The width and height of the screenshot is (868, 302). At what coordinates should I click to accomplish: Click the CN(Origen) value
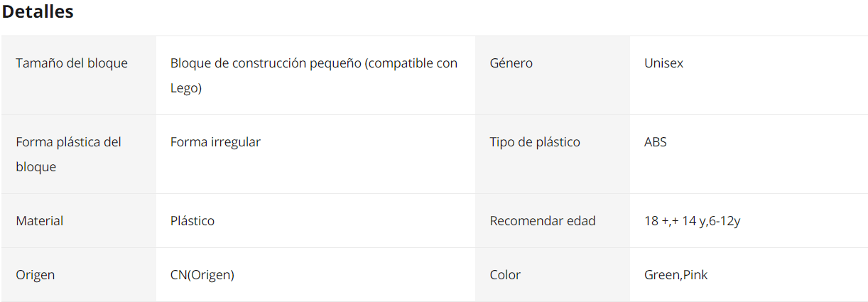point(202,275)
